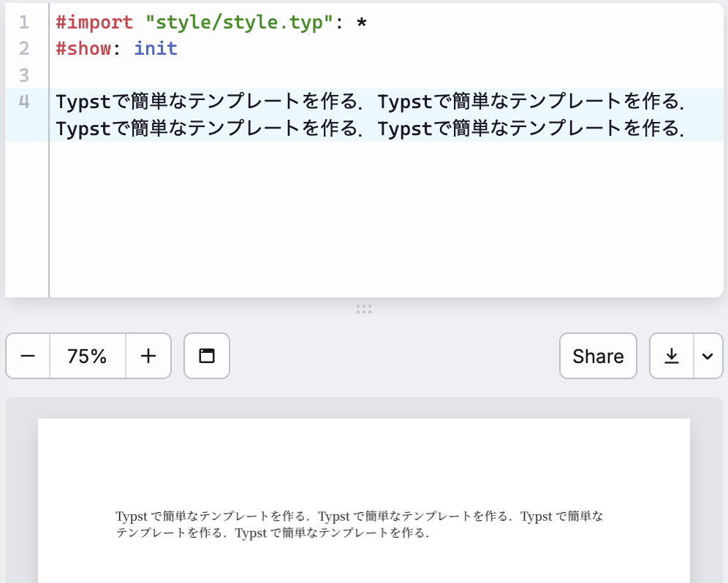Viewport: 728px width, 583px height.
Task: Click the #import keyword on line 1
Action: coord(95,23)
